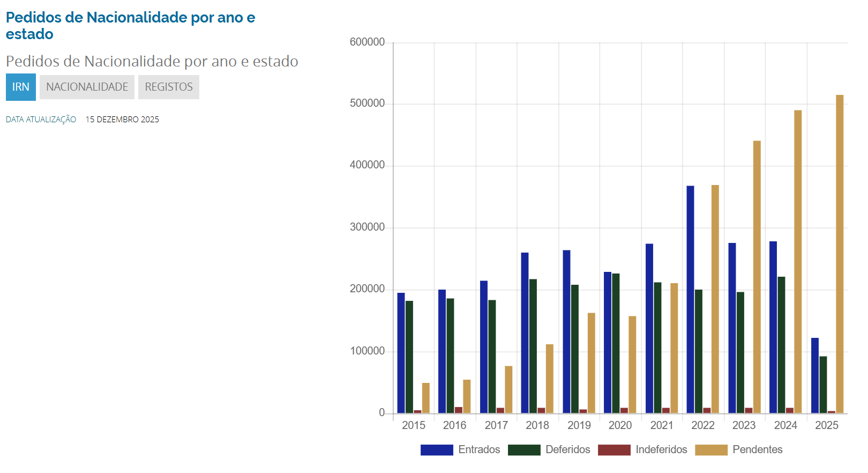The height and width of the screenshot is (473, 868).
Task: Hide the Deferidos series via legend label
Action: 567,450
